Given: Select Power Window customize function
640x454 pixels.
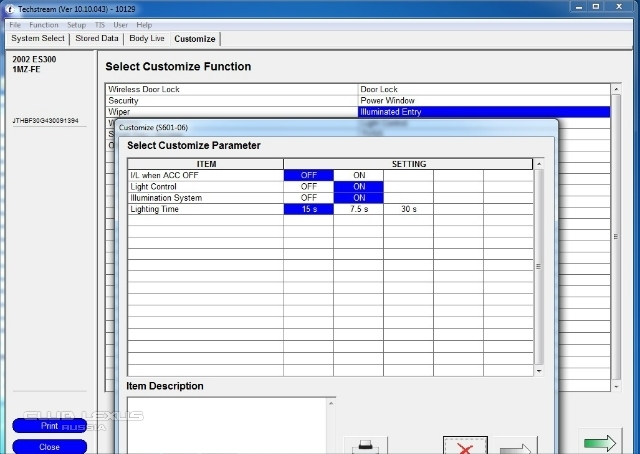Looking at the screenshot, I should (484, 100).
